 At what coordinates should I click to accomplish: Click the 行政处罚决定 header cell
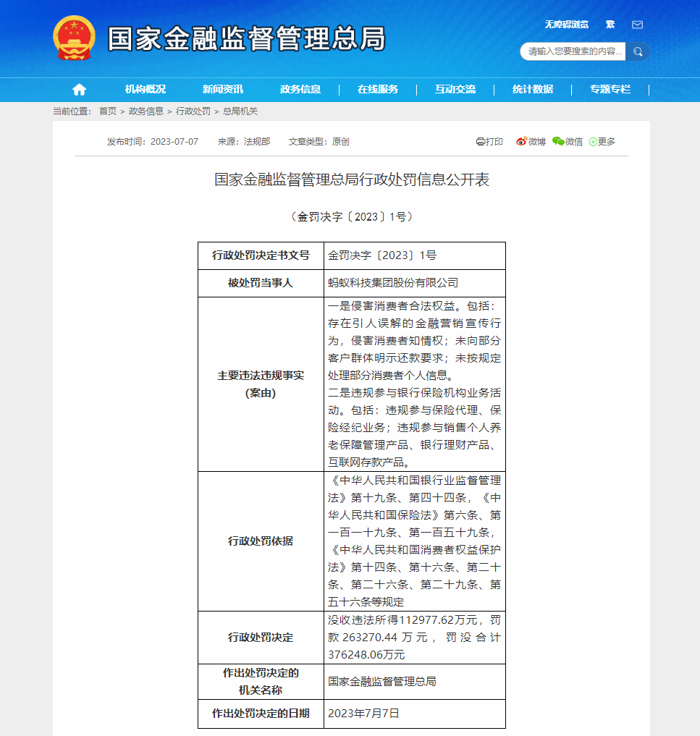point(261,638)
